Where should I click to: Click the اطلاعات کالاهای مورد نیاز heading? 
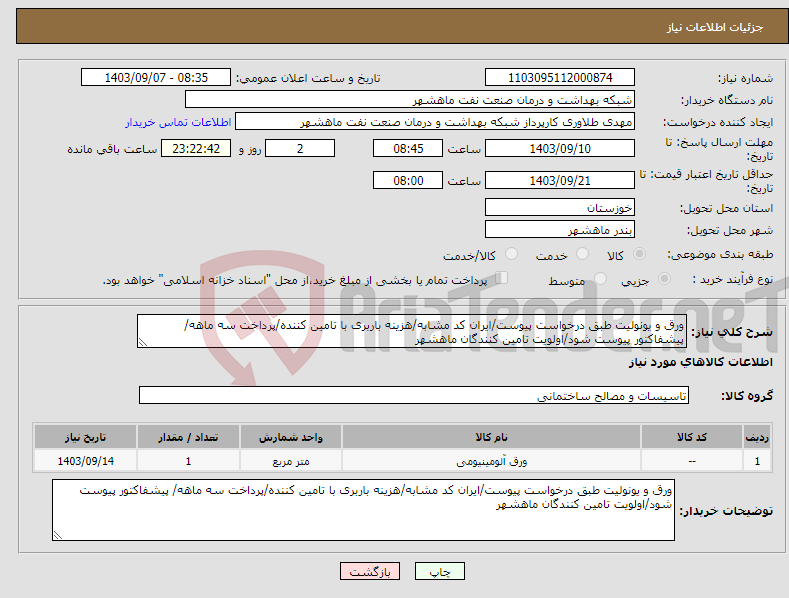point(700,362)
